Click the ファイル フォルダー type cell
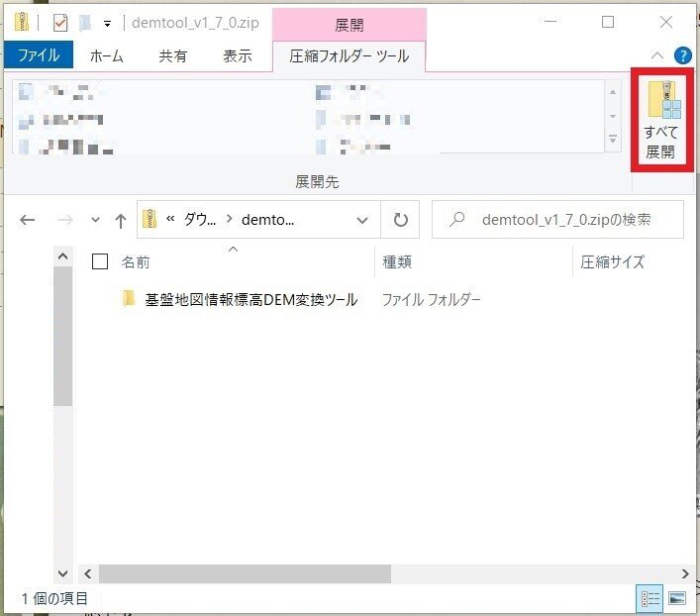700x616 pixels. [x=431, y=299]
